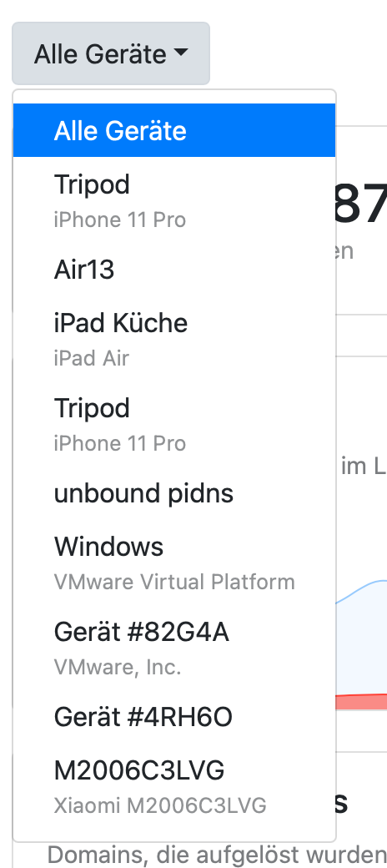Select the highlighted Alle Geräte menu entry
The width and height of the screenshot is (387, 868).
[174, 130]
